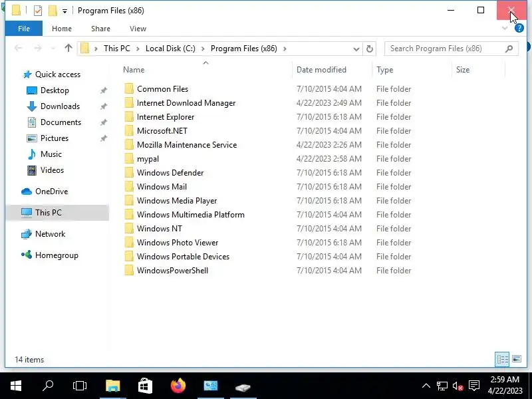Image resolution: width=532 pixels, height=399 pixels.
Task: Click 'This PC' in the address bar
Action: pos(117,49)
